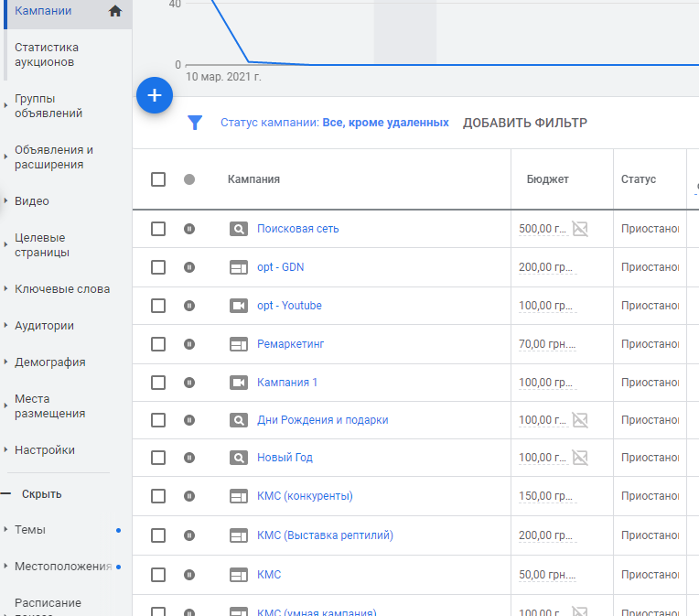This screenshot has height=616, width=699.
Task: Open Кампании in the sidebar
Action: coord(43,11)
